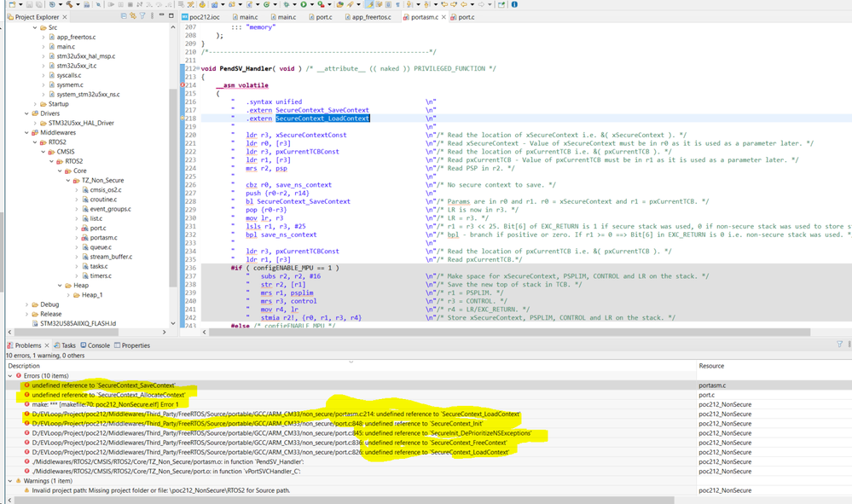Open the Debug dropdown arrow
This screenshot has width=852, height=504.
tap(294, 4)
